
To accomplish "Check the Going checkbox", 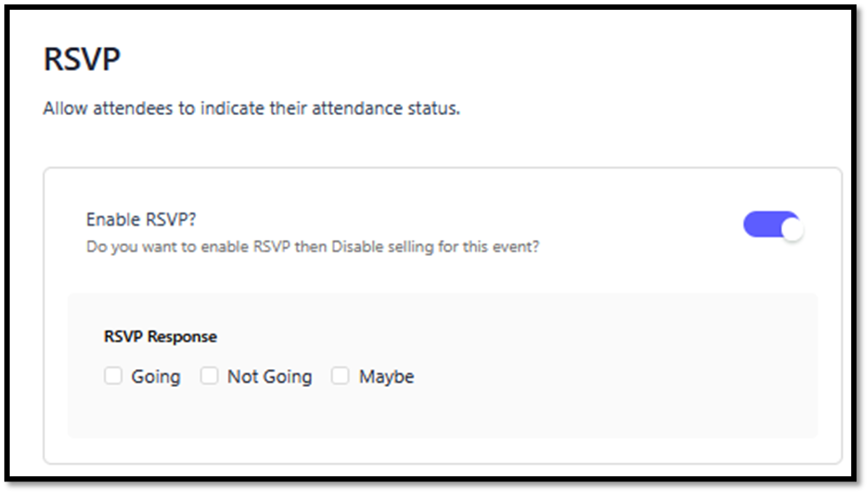I will [x=113, y=376].
